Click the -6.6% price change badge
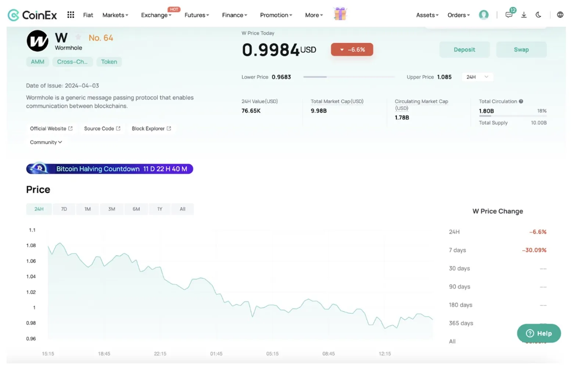588x373 pixels. click(352, 50)
